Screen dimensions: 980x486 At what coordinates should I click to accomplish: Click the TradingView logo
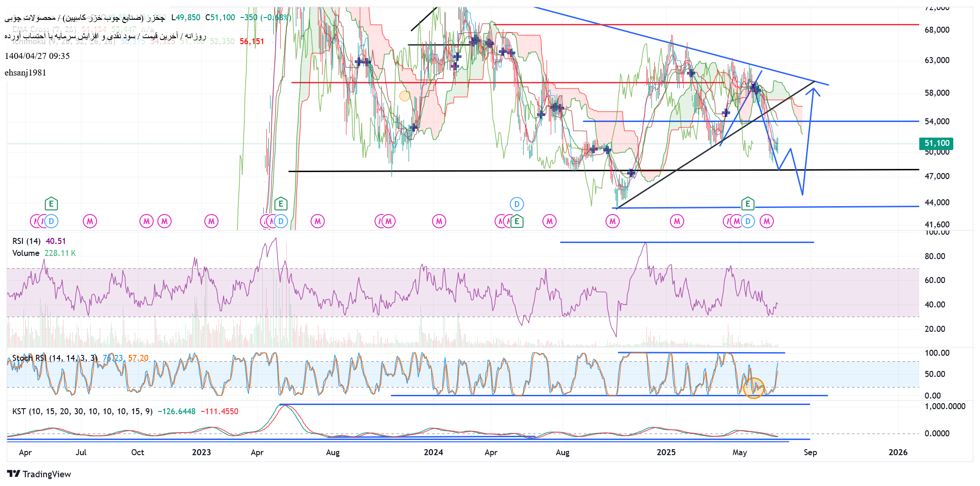pos(39,474)
